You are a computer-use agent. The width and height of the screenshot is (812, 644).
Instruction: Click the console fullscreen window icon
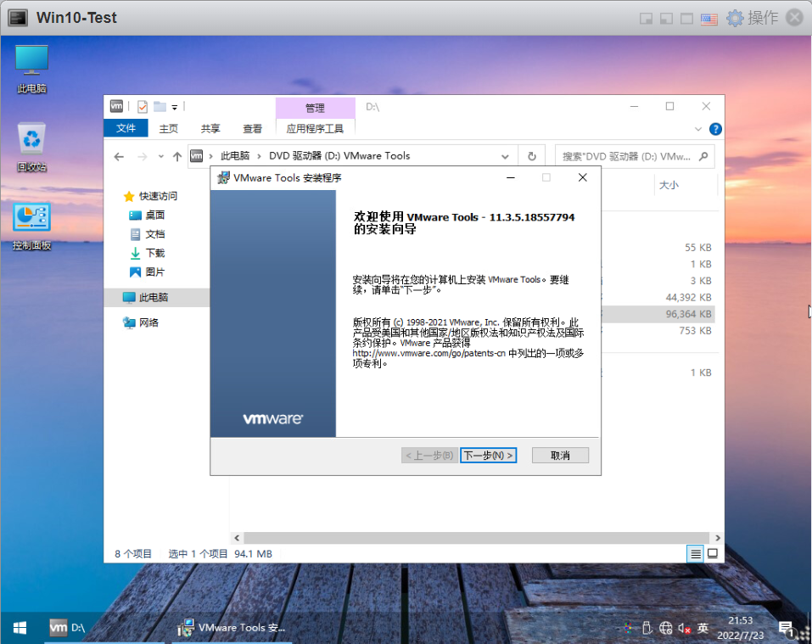(686, 20)
